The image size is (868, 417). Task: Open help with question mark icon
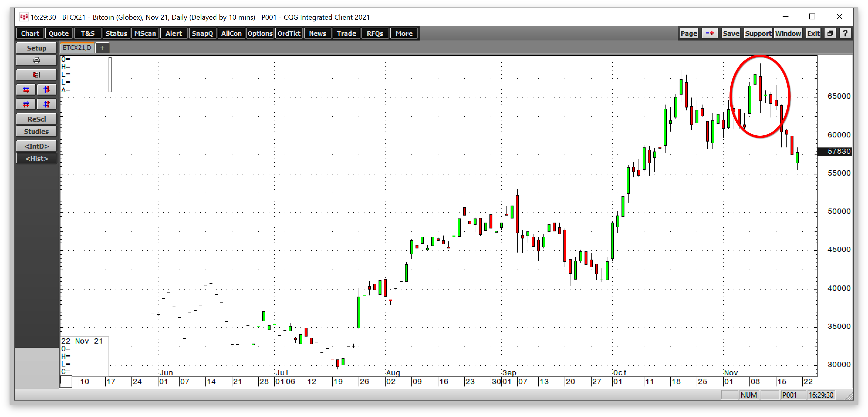tap(845, 33)
